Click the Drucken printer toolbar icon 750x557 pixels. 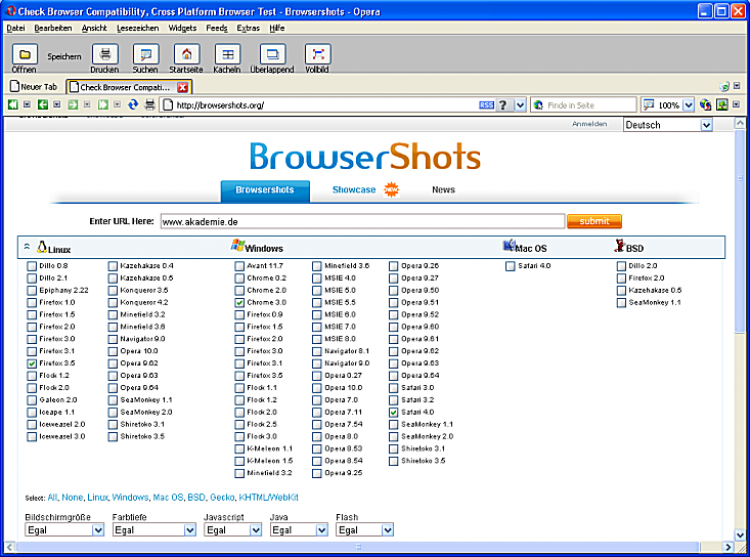(104, 54)
